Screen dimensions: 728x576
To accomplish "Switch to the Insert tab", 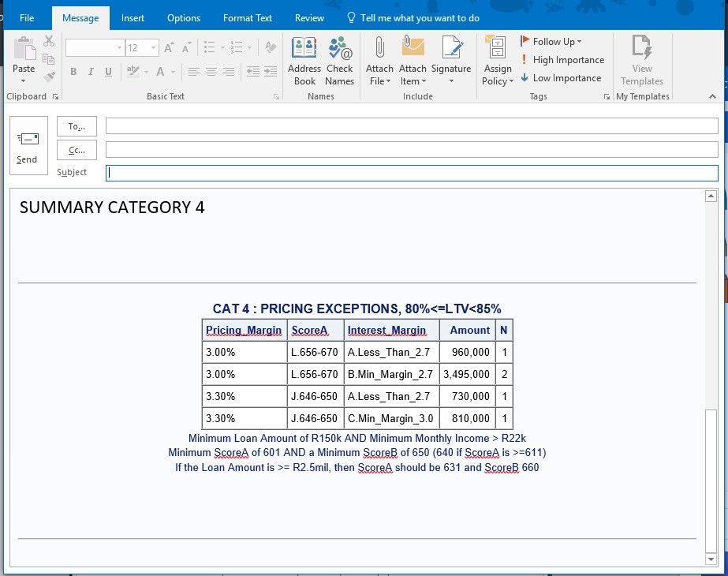I will (133, 18).
